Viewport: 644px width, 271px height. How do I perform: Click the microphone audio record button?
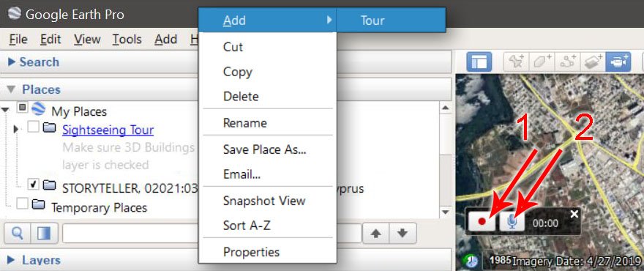[512, 222]
